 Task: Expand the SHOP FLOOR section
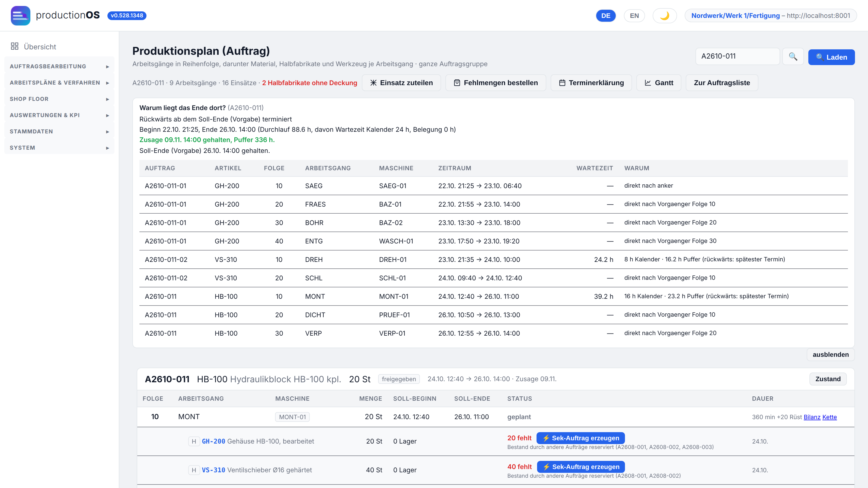tap(59, 99)
